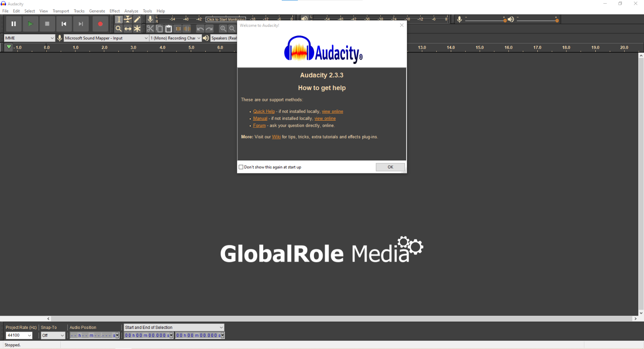
Task: Choose the Multi-Tool asterisk icon
Action: 137,29
